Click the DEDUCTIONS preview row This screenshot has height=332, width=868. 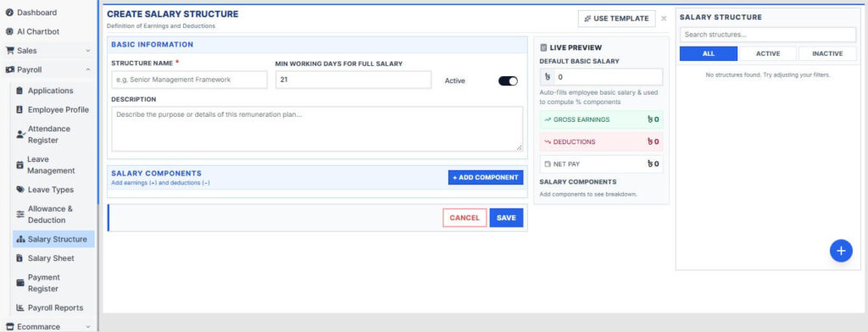(x=601, y=141)
